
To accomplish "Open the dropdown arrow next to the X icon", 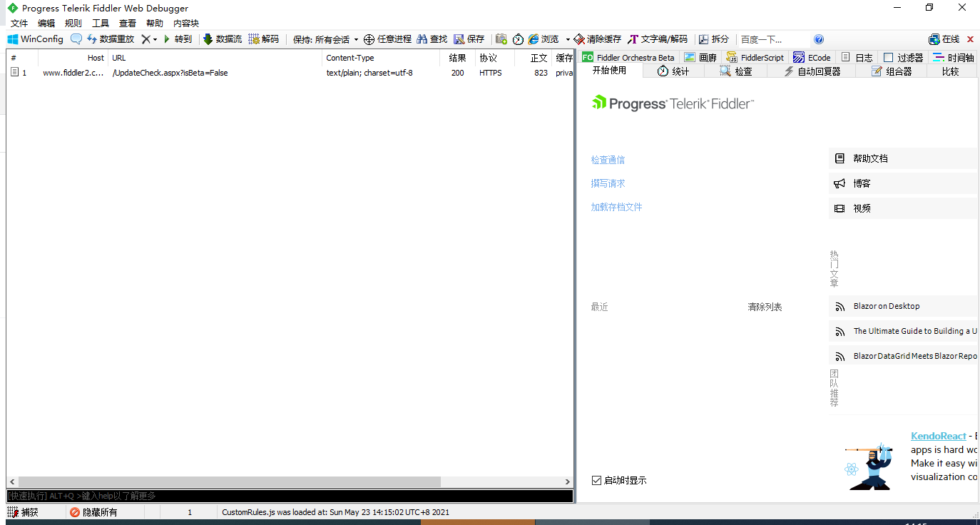I will [x=155, y=39].
